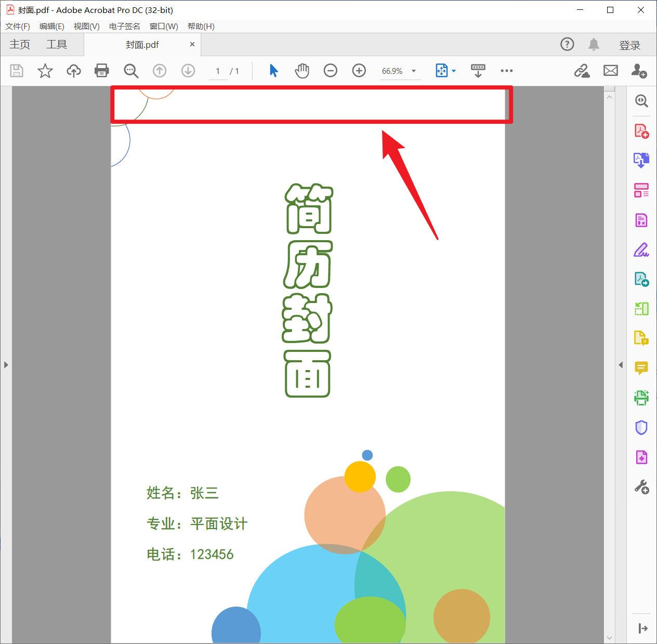The width and height of the screenshot is (657, 644).
Task: Select the Hand pan tool
Action: 302,71
